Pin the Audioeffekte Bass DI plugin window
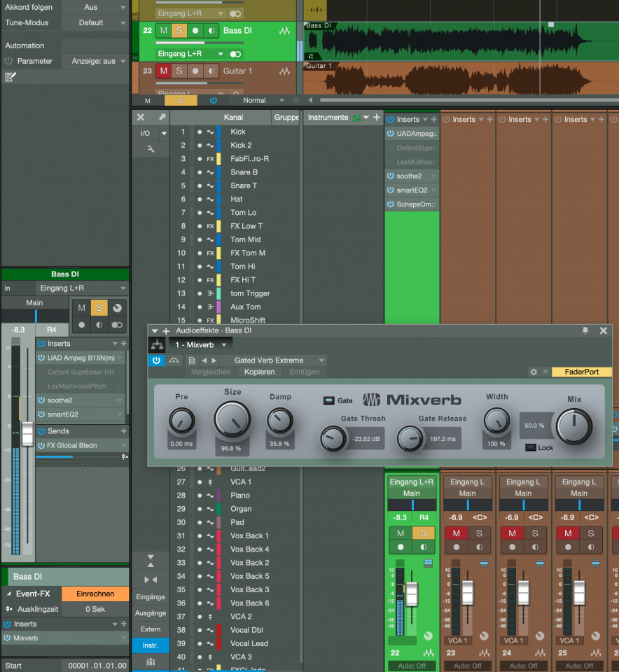 585,330
